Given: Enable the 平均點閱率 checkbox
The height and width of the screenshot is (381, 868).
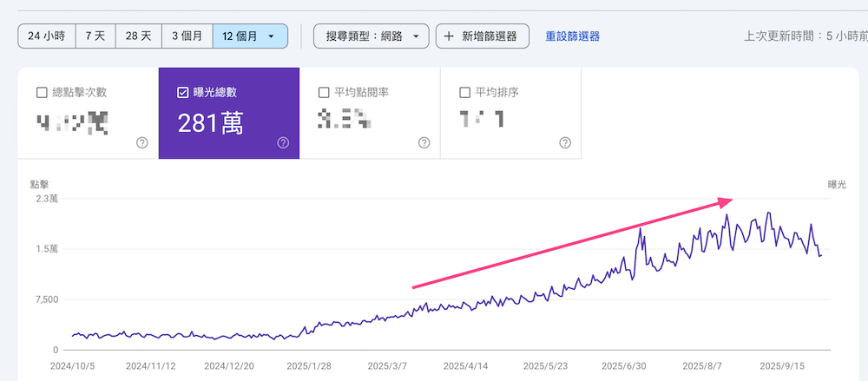Looking at the screenshot, I should [x=324, y=93].
